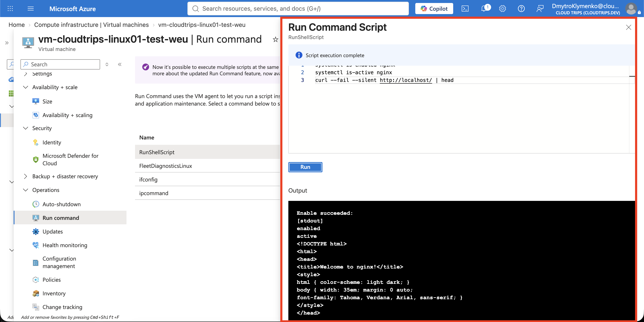Close the Run Command Script panel

coord(628,27)
